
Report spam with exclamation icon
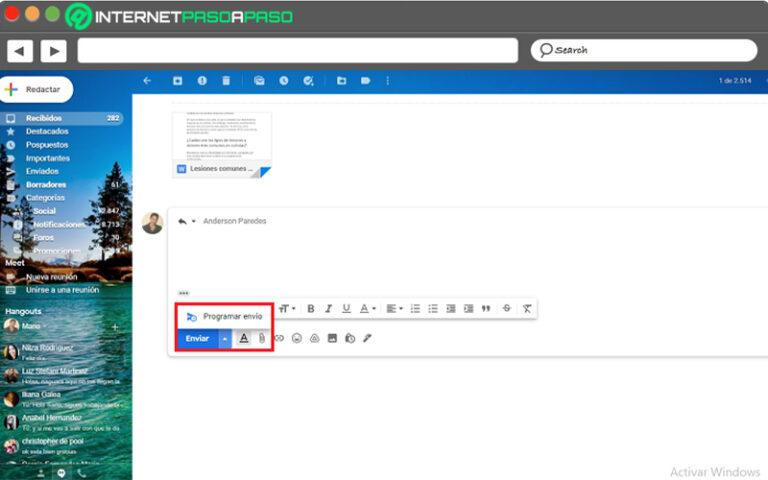click(x=202, y=81)
